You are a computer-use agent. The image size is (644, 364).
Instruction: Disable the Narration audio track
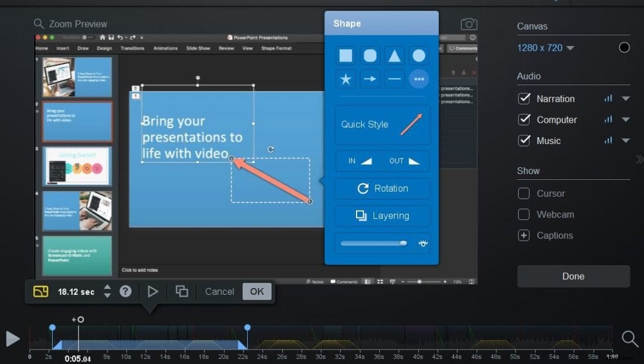pos(524,98)
